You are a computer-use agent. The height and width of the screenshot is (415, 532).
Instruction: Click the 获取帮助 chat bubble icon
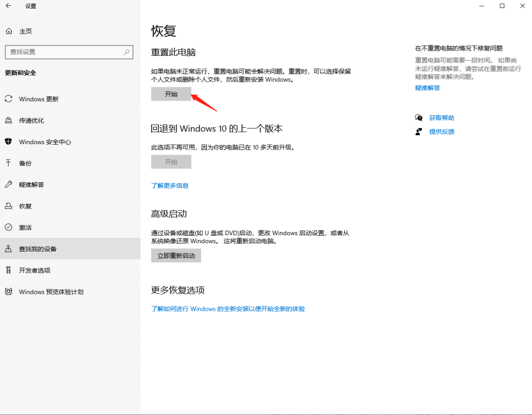[419, 118]
